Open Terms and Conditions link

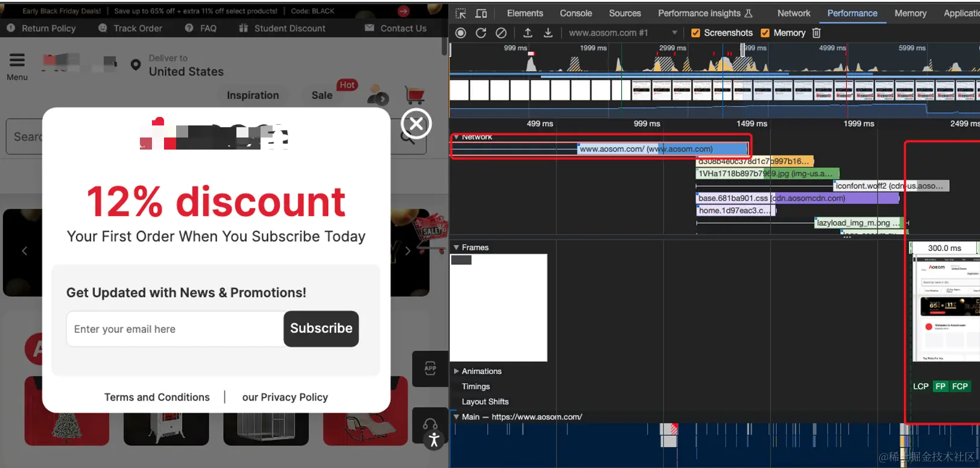[x=157, y=397]
